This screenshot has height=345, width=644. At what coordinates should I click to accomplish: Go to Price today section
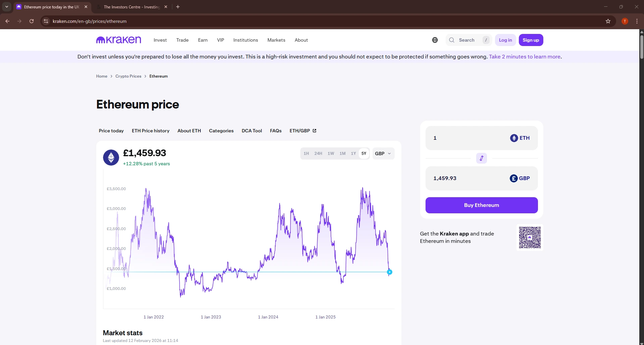[x=111, y=131]
